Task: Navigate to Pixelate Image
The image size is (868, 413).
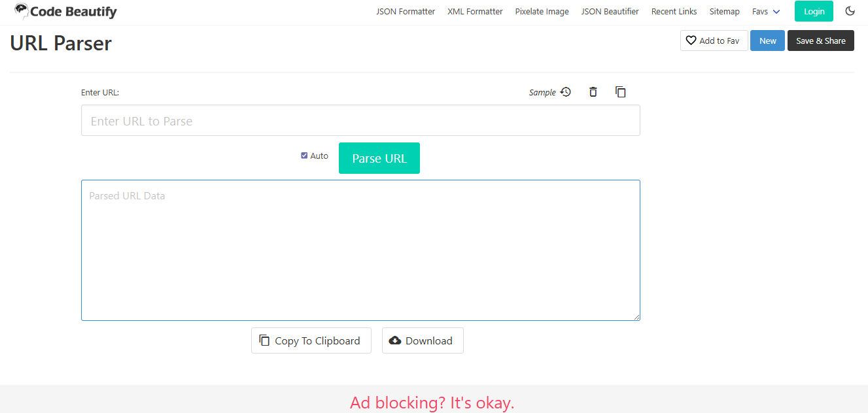Action: [542, 11]
